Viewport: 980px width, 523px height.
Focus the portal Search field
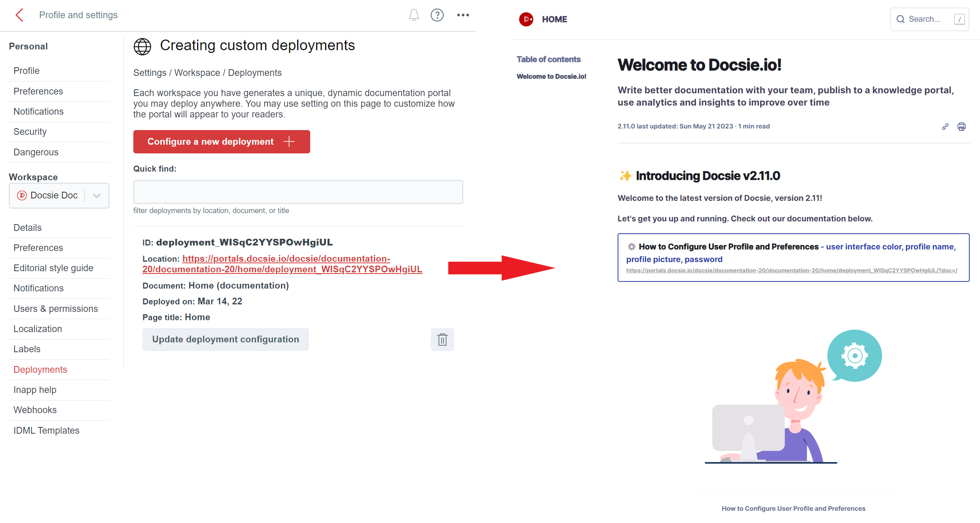tap(929, 19)
